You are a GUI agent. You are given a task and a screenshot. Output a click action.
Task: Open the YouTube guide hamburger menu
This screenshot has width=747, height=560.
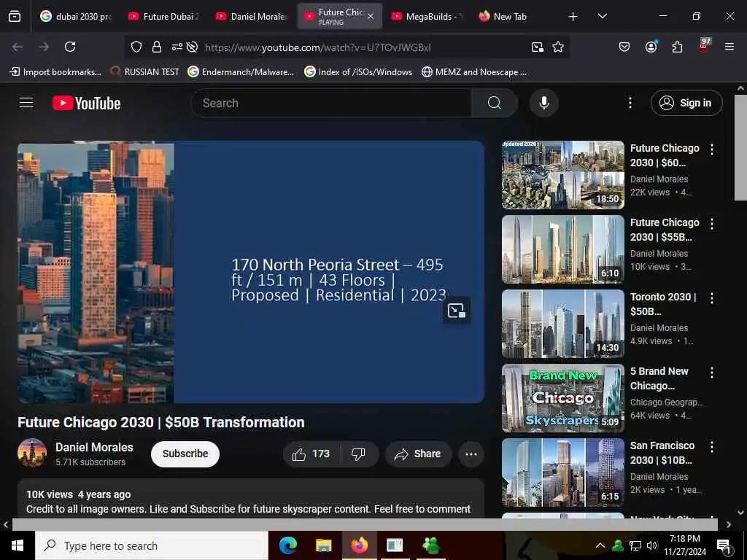(26, 103)
